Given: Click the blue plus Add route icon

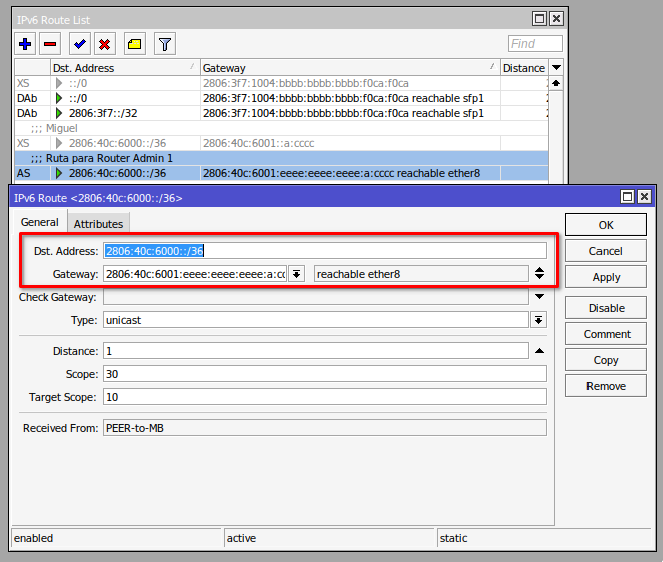Looking at the screenshot, I should point(26,44).
